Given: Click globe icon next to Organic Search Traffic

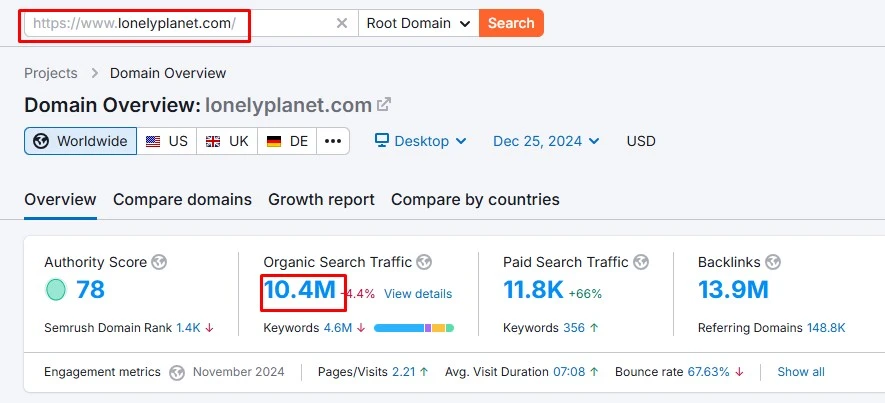Looking at the screenshot, I should tap(424, 262).
